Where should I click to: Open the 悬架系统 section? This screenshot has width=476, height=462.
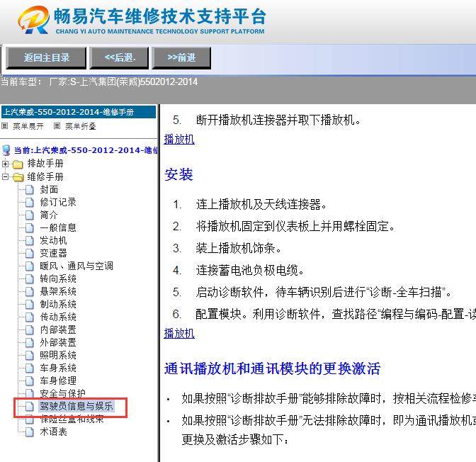(x=58, y=292)
